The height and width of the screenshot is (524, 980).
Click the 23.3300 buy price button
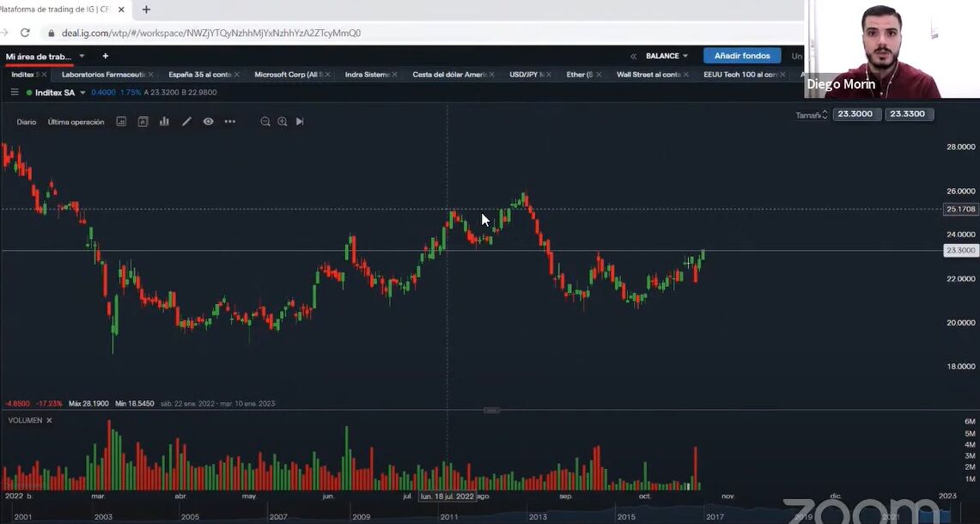[910, 113]
